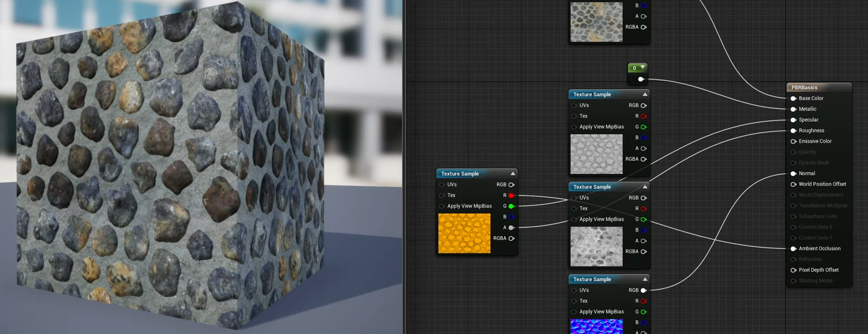Expand the dropdown arrow on the 0 constant node
The width and height of the screenshot is (868, 334).
642,68
